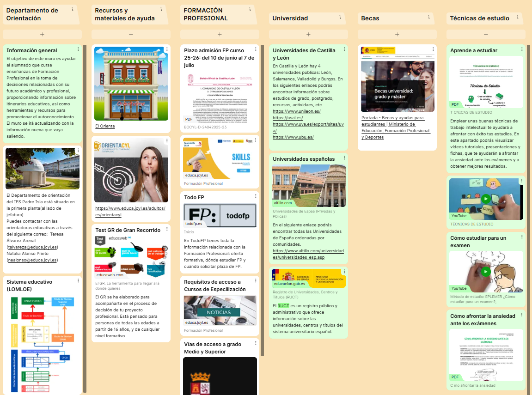The image size is (532, 395).
Task: Open options menu for Recursos y materiales column
Action: [x=161, y=10]
